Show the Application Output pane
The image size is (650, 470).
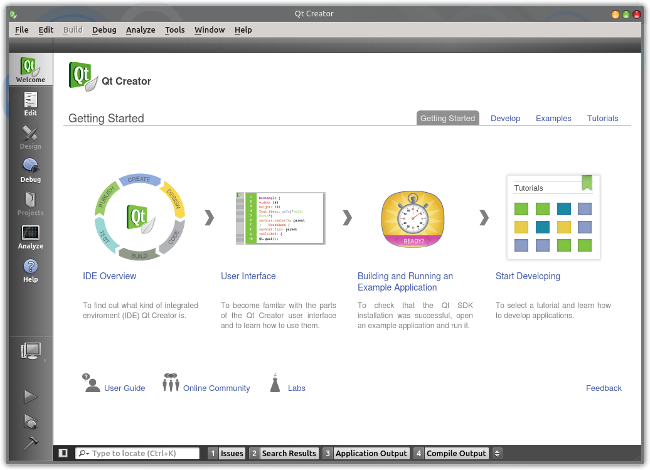click(366, 453)
